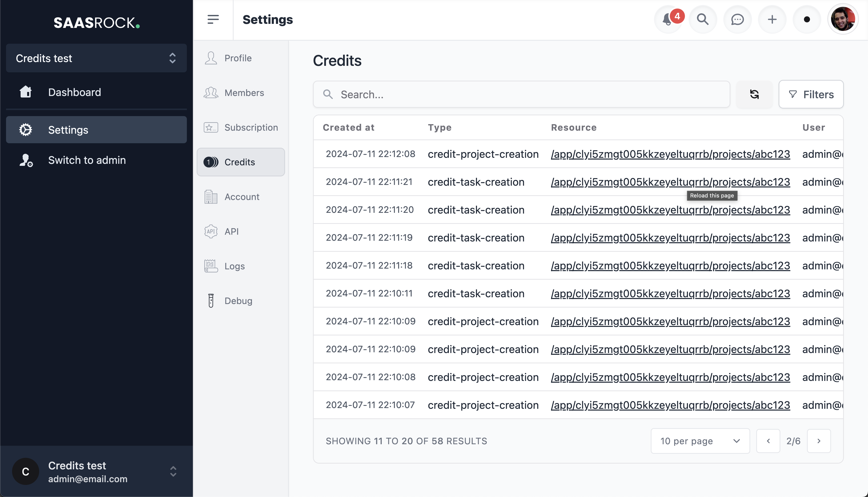
Task: Click the refresh/reload credits icon
Action: pyautogui.click(x=754, y=94)
